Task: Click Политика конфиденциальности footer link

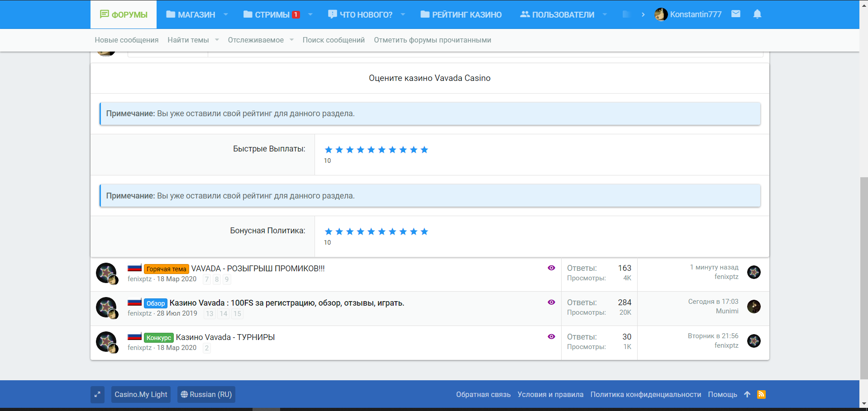Action: (646, 394)
